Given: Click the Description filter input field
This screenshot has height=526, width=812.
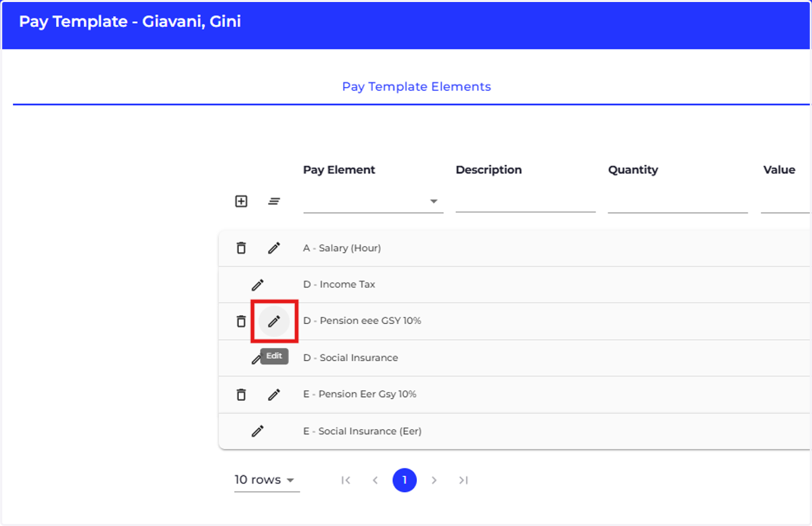Looking at the screenshot, I should (525, 201).
